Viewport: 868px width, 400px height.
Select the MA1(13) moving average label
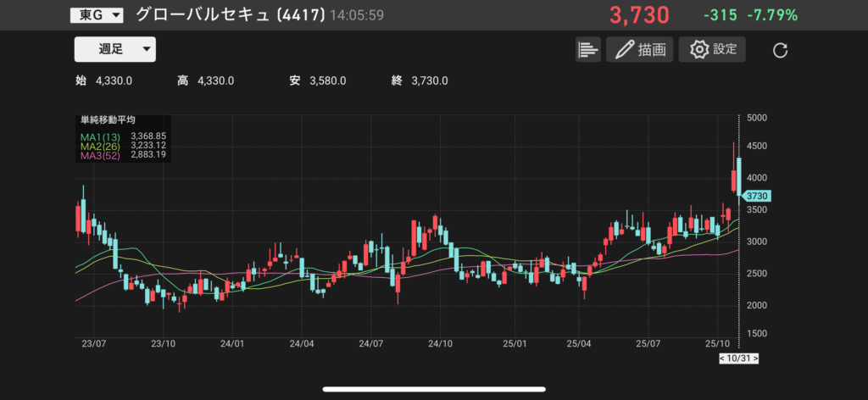click(98, 136)
